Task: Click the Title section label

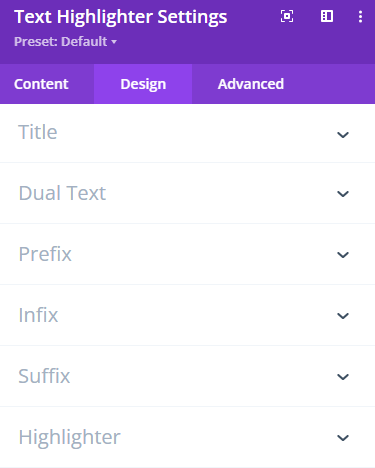Action: (x=38, y=132)
